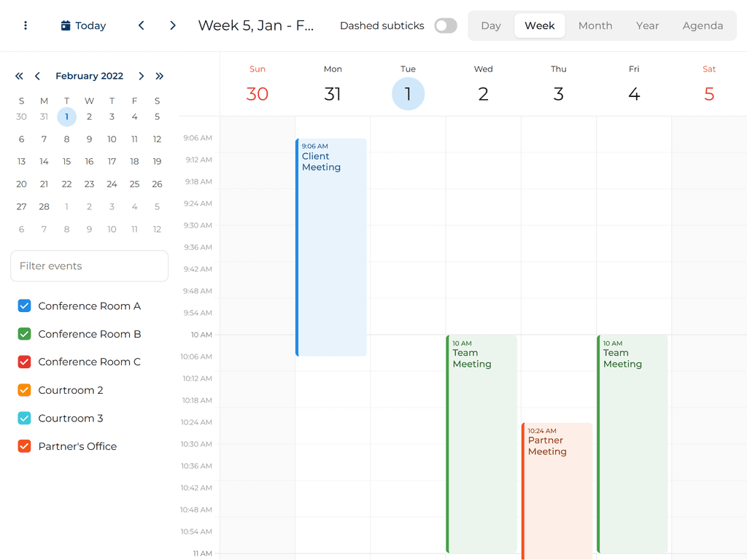Show previous month with the single-left chevron
The width and height of the screenshot is (747, 560).
37,76
